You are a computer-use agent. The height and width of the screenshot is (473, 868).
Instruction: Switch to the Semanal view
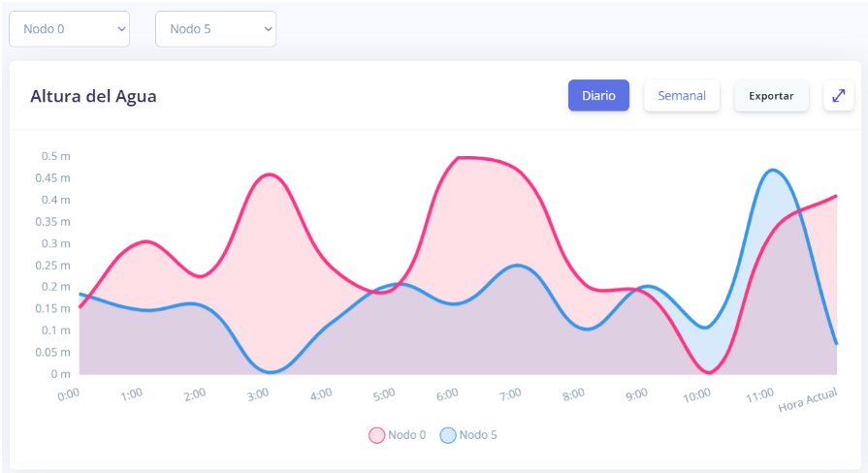click(682, 96)
